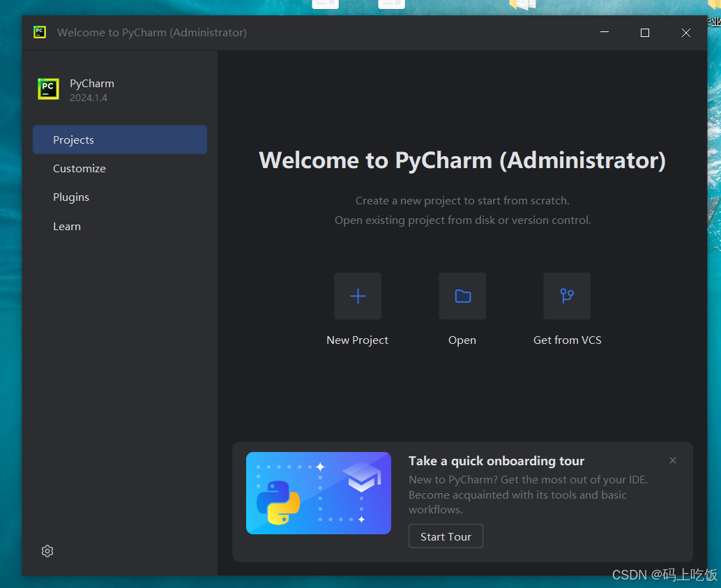Click the Open label
This screenshot has width=721, height=588.
click(x=462, y=340)
